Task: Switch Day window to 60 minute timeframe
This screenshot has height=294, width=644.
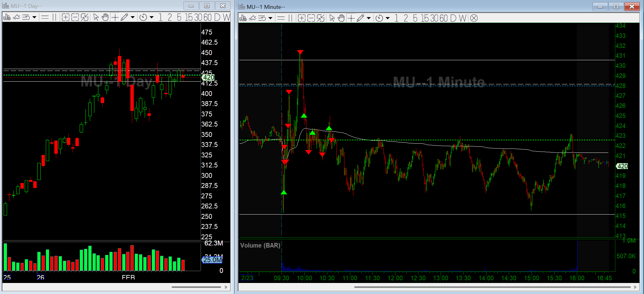Action: pos(208,17)
